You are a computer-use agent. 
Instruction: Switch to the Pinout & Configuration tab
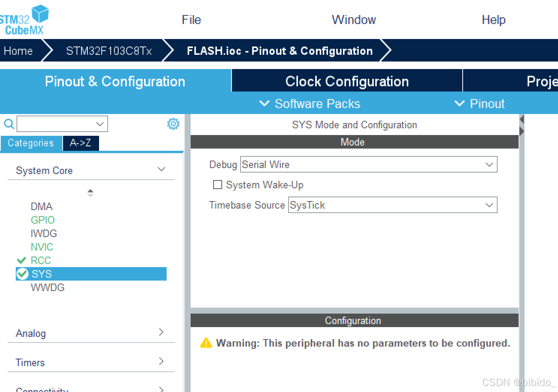point(115,81)
